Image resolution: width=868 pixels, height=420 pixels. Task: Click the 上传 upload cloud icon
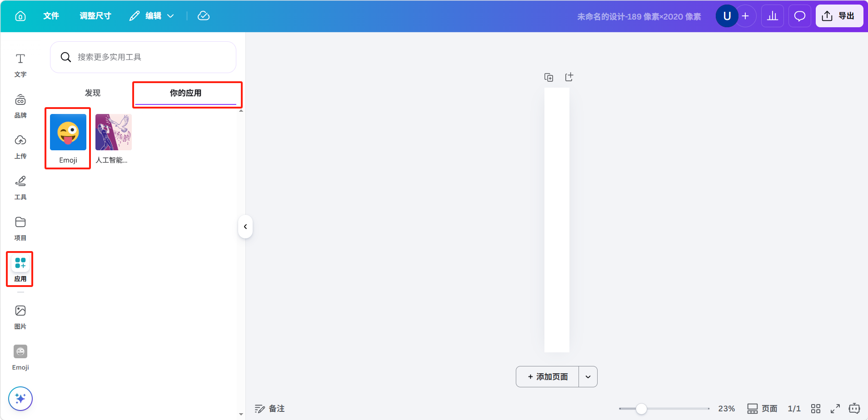tap(20, 140)
